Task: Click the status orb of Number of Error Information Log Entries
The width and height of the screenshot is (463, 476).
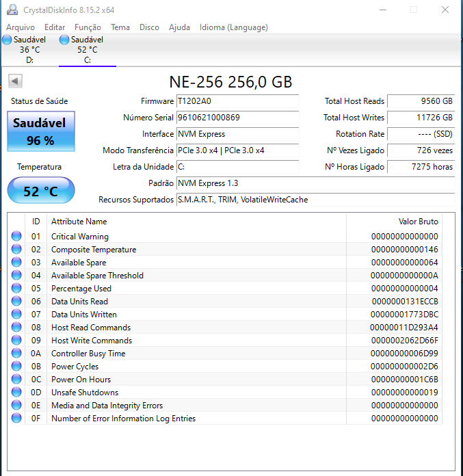Action: 16,419
